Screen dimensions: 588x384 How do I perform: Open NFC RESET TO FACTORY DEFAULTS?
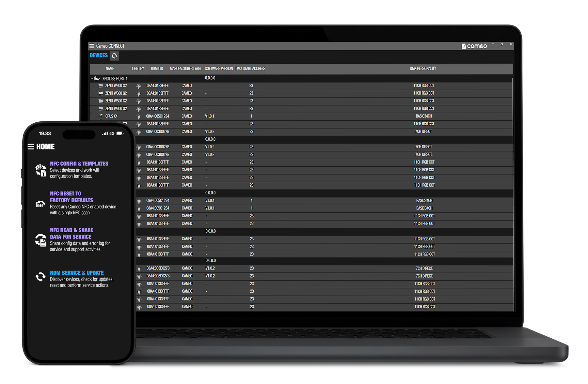pos(72,197)
